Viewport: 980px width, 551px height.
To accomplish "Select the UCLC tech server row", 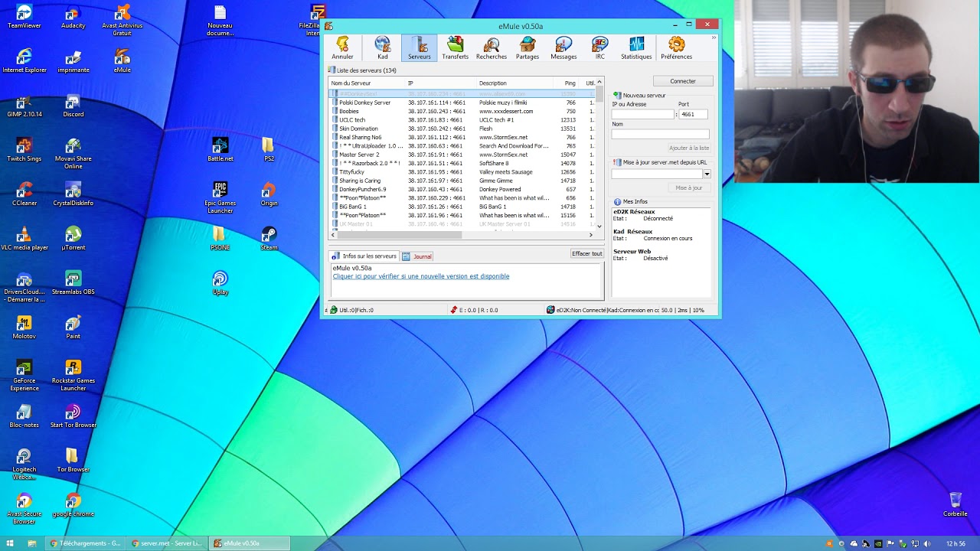I will 462,120.
